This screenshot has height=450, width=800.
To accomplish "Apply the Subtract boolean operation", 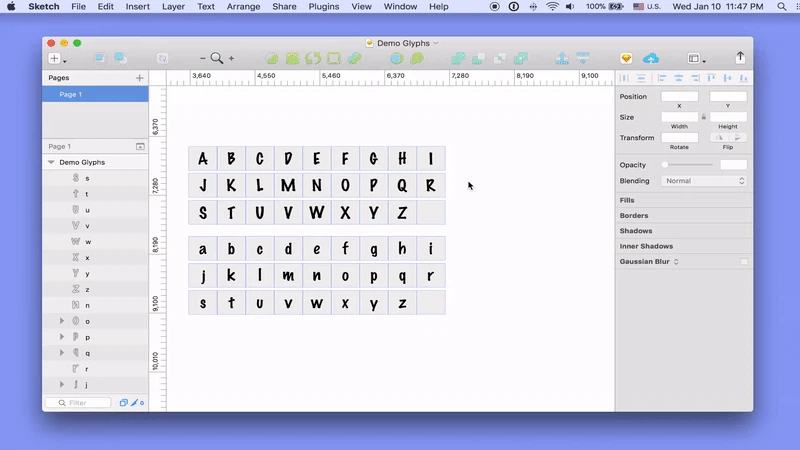I will pyautogui.click(x=479, y=58).
